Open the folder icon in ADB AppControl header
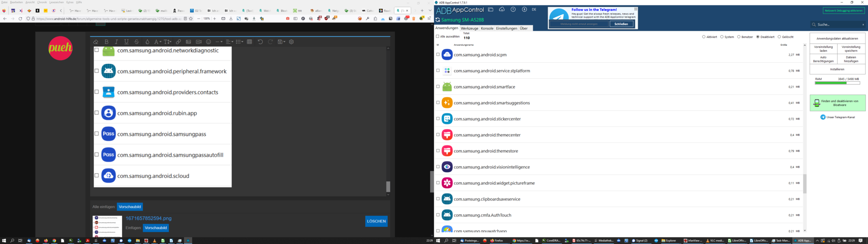Image resolution: width=868 pixels, height=244 pixels. [x=491, y=9]
